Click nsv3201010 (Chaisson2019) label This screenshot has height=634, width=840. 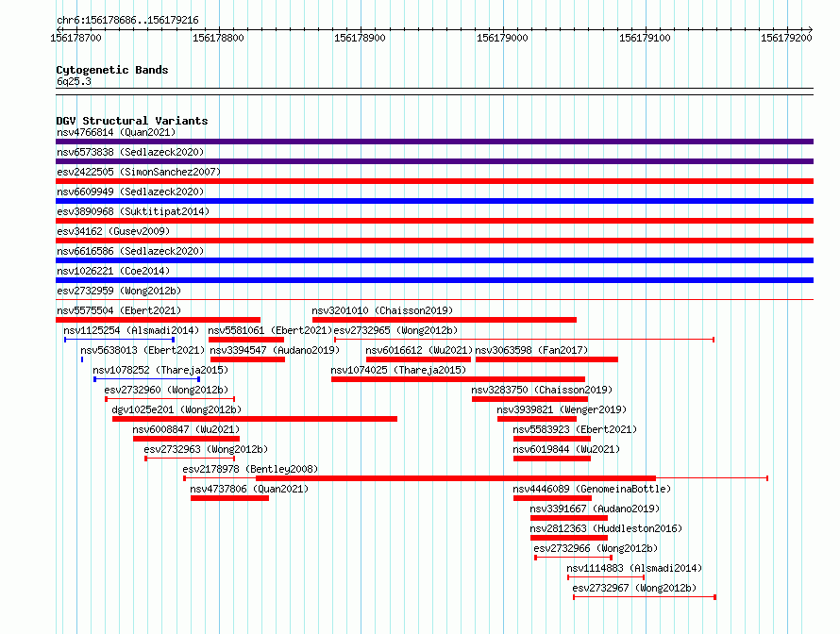[x=382, y=310]
